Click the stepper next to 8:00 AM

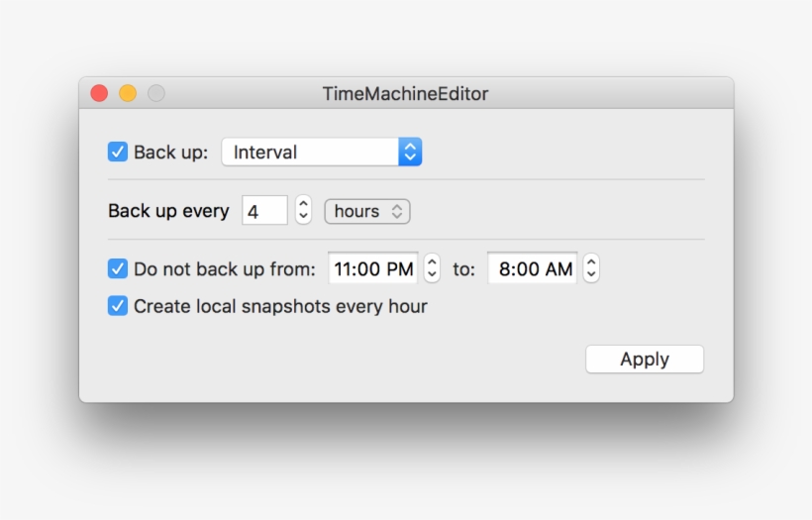(x=591, y=268)
